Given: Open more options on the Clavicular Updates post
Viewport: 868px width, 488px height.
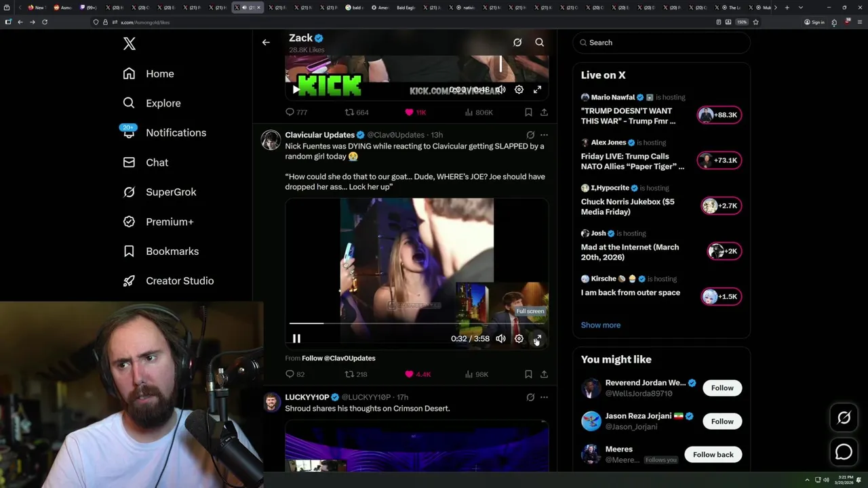Looking at the screenshot, I should click(x=544, y=135).
